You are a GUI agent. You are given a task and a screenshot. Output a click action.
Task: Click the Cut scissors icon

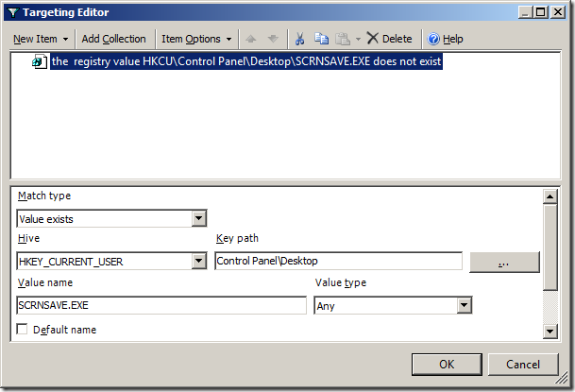pos(299,39)
